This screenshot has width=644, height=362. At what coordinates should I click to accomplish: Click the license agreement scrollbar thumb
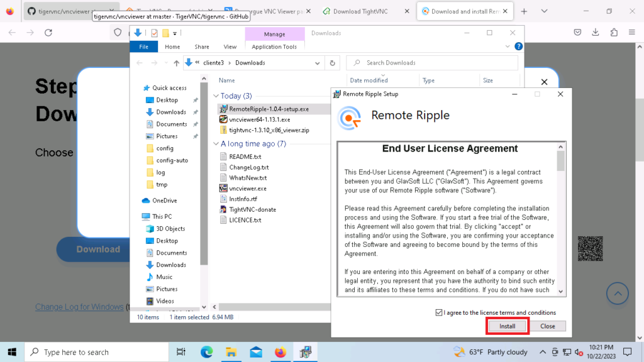(x=560, y=160)
